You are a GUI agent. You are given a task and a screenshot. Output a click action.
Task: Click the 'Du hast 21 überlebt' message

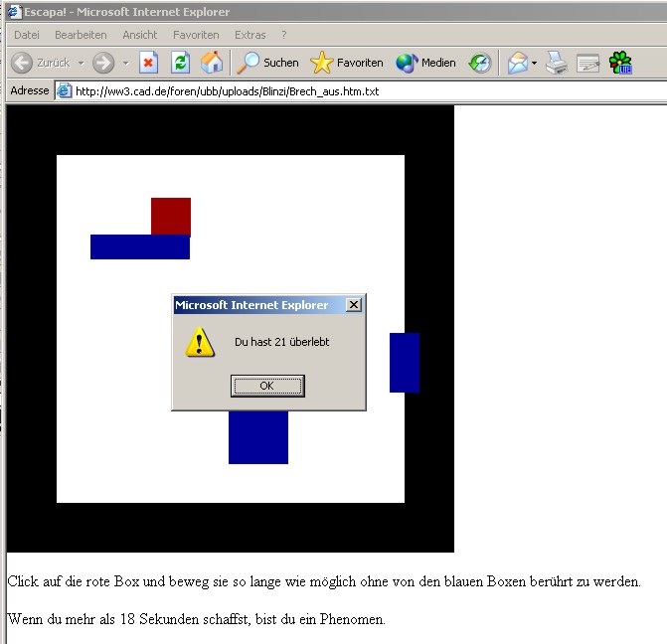pos(282,342)
